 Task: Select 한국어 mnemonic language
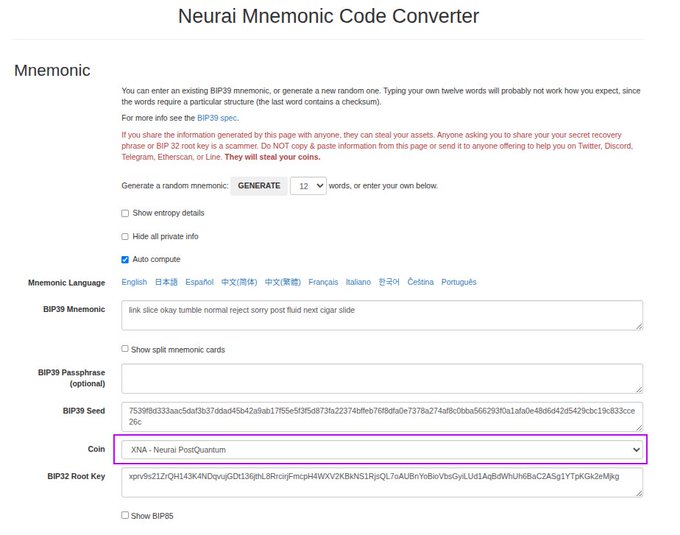(x=389, y=283)
